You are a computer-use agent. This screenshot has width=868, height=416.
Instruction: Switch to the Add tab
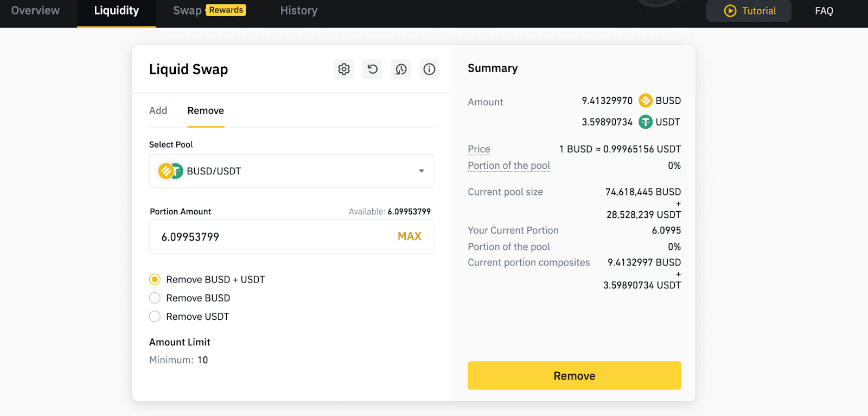[x=158, y=110]
